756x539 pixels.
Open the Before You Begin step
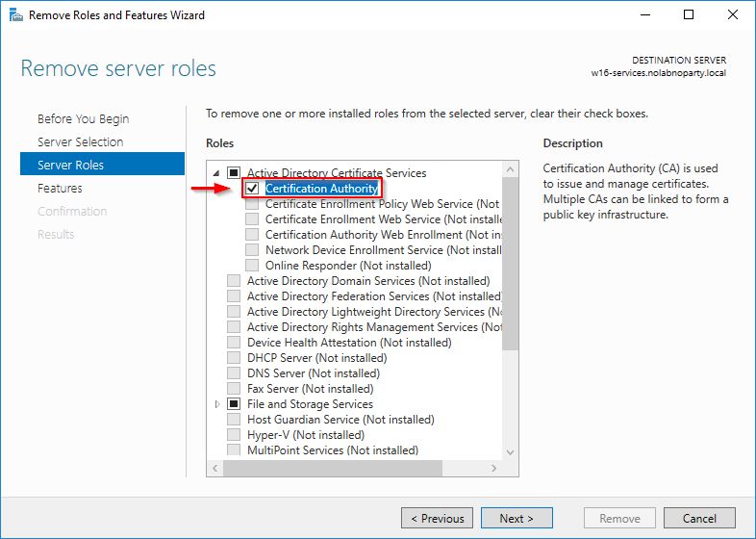point(84,118)
